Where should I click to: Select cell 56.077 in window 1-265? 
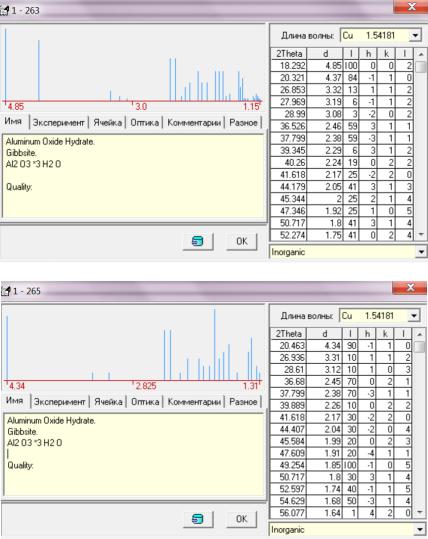click(288, 513)
